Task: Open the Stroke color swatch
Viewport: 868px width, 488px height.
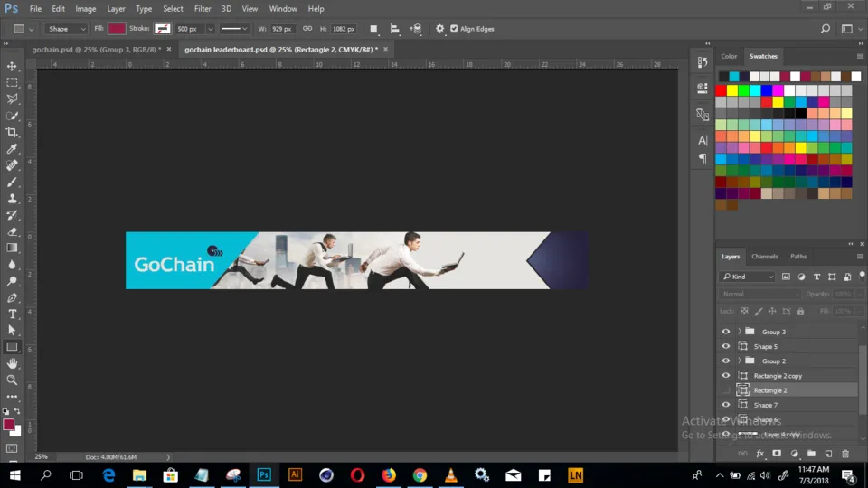Action: pos(162,29)
